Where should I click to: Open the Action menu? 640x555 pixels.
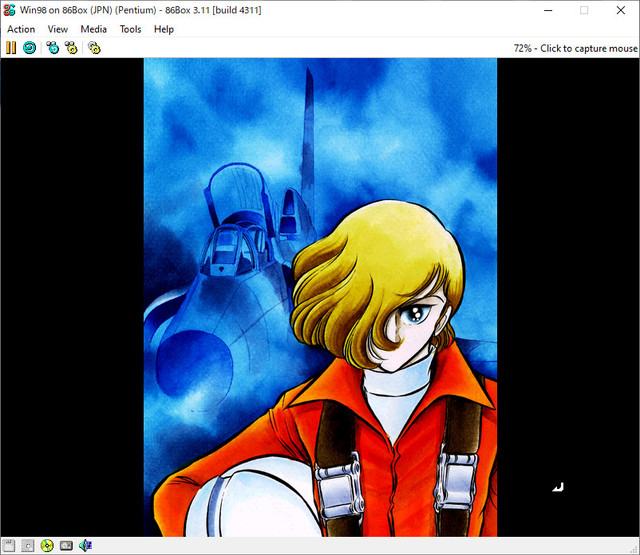(x=21, y=29)
